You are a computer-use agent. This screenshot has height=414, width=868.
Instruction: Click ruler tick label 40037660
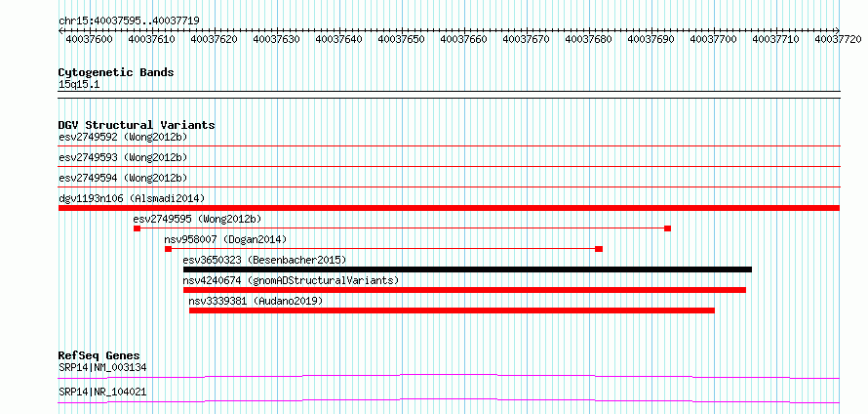[464, 39]
